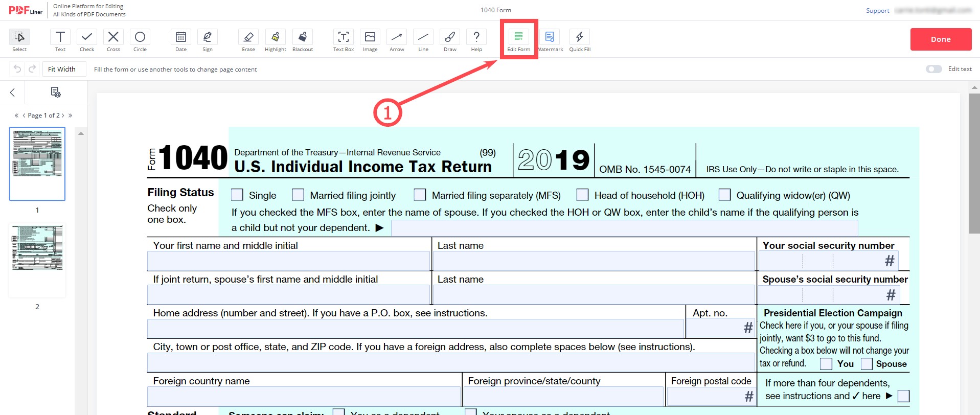This screenshot has height=415, width=980.
Task: Jump to first page arrow
Action: click(16, 116)
